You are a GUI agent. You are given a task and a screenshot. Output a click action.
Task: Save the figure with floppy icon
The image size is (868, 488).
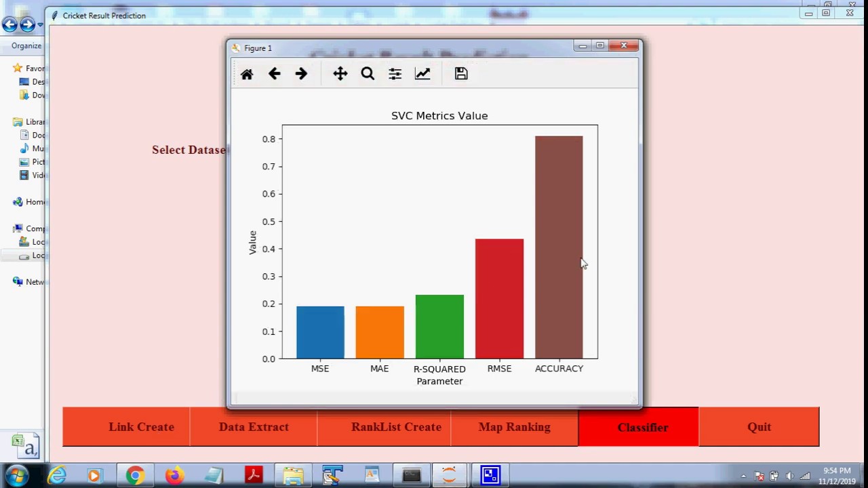click(461, 74)
